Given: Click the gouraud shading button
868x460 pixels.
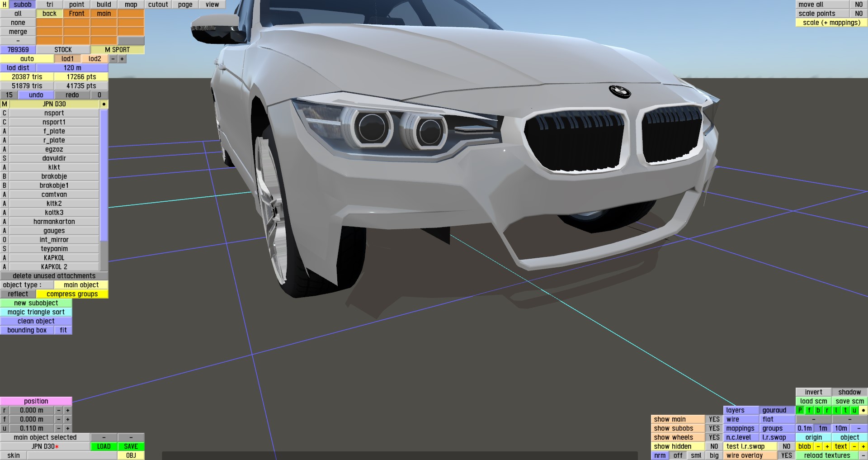Looking at the screenshot, I should coord(777,410).
